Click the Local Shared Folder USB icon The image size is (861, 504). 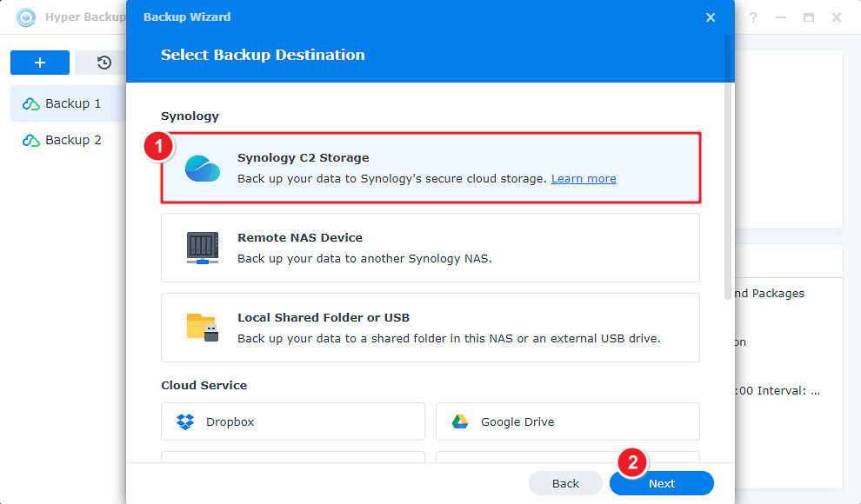pyautogui.click(x=203, y=328)
